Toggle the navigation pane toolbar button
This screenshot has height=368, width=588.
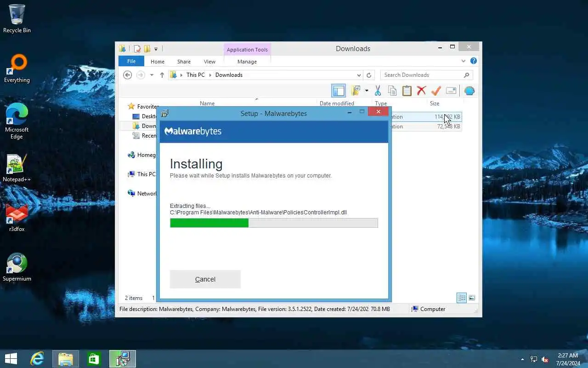point(339,91)
